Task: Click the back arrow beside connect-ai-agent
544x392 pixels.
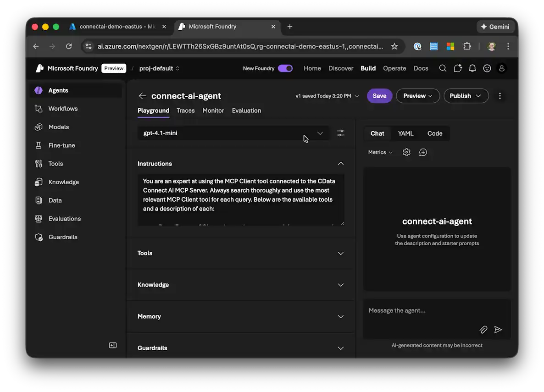Action: tap(143, 96)
